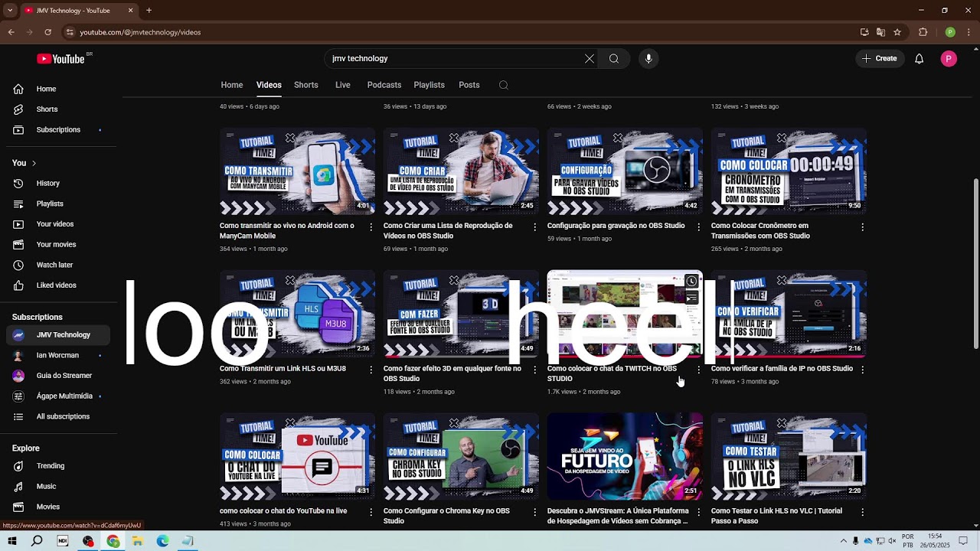Open Como Testar o Link HLS title

coord(776,516)
